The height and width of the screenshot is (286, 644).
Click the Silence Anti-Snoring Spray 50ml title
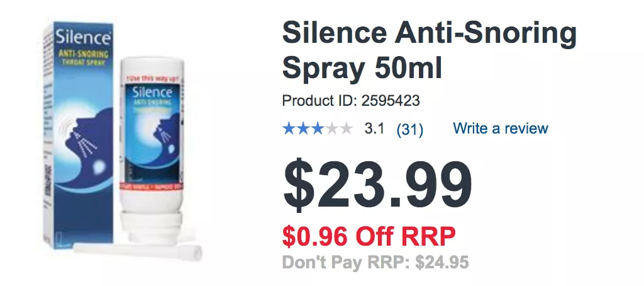[429, 52]
